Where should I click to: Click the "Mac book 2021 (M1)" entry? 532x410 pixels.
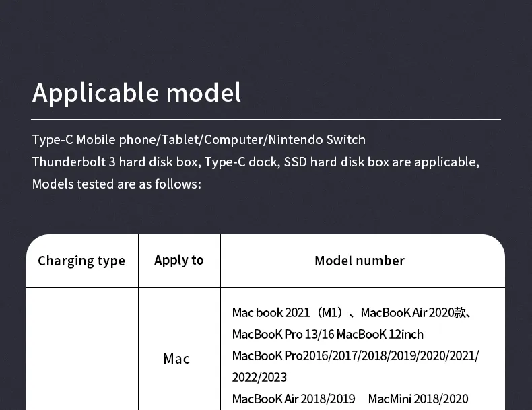tap(288, 312)
